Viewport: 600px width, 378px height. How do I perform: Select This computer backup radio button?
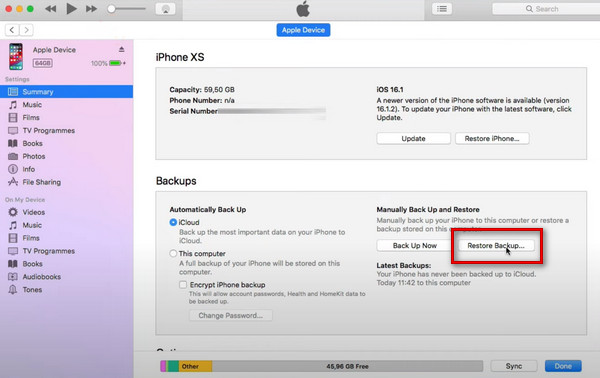[173, 253]
